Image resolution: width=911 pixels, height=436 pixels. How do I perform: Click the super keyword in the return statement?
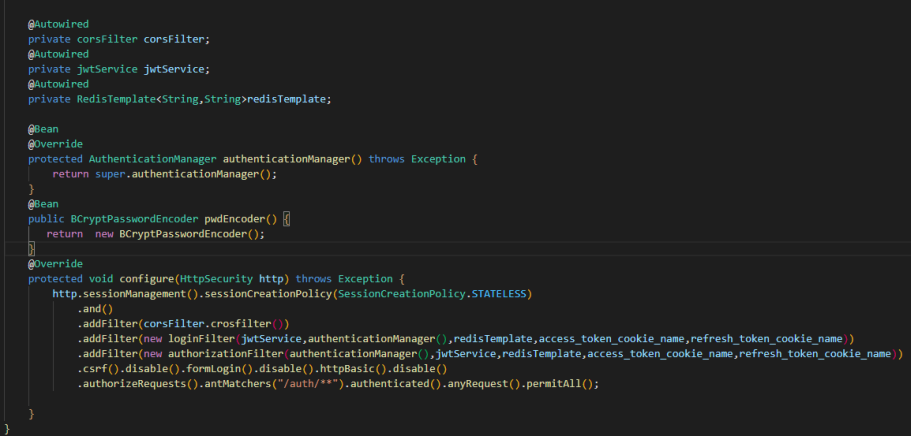[110, 174]
